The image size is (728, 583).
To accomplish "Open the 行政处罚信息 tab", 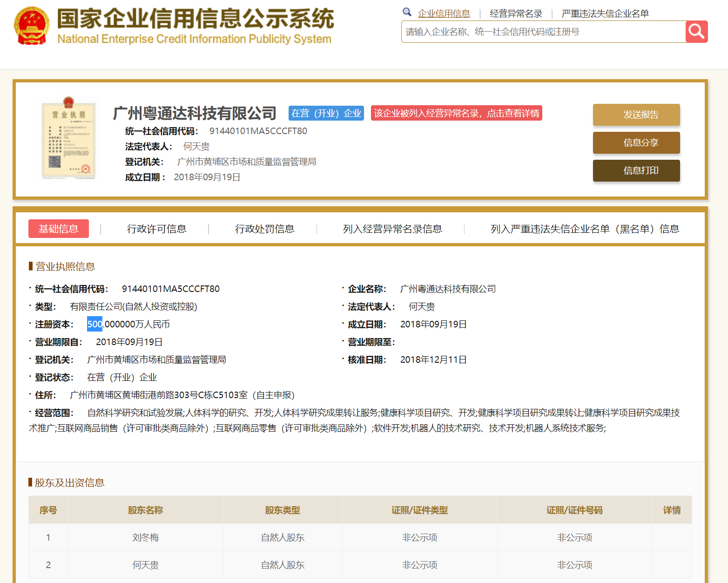I will 264,229.
